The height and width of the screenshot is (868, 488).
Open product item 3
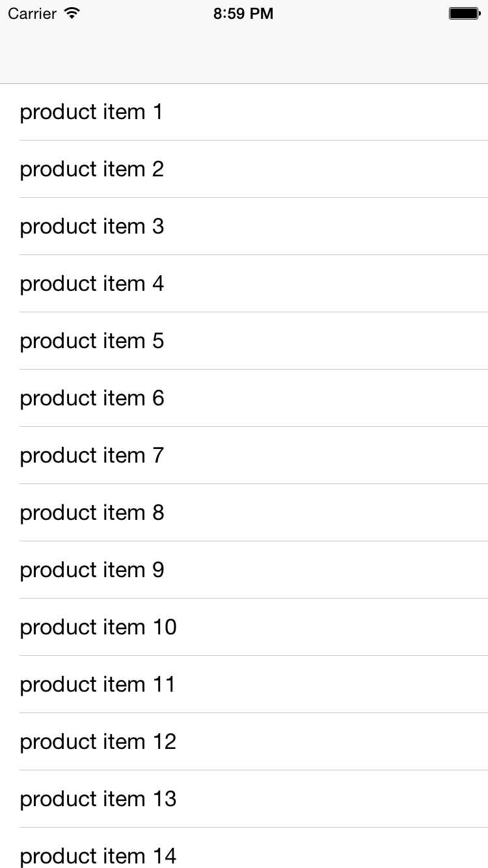pos(92,226)
